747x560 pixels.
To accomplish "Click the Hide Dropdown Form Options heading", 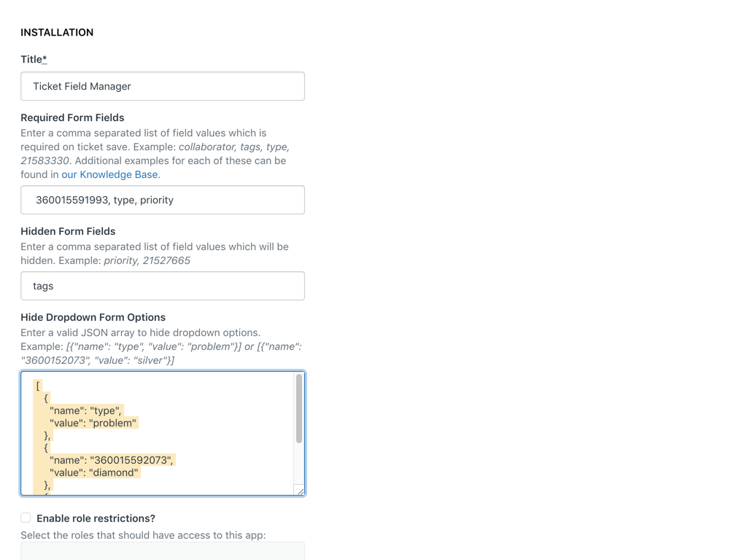I will (x=93, y=317).
